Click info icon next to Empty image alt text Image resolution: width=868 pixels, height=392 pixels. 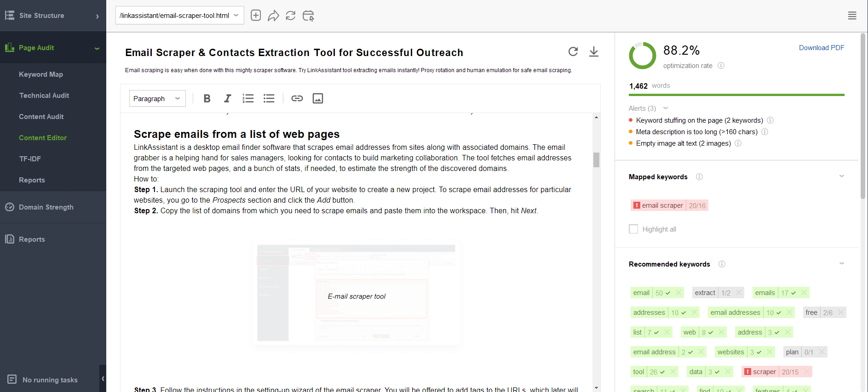738,143
